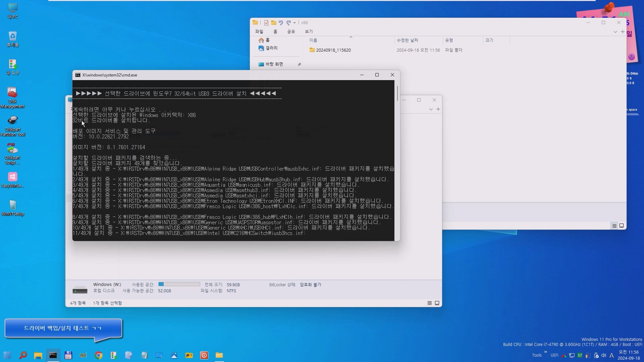
Task: Sort by the 수정한 날짜 column header
Action: point(407,40)
